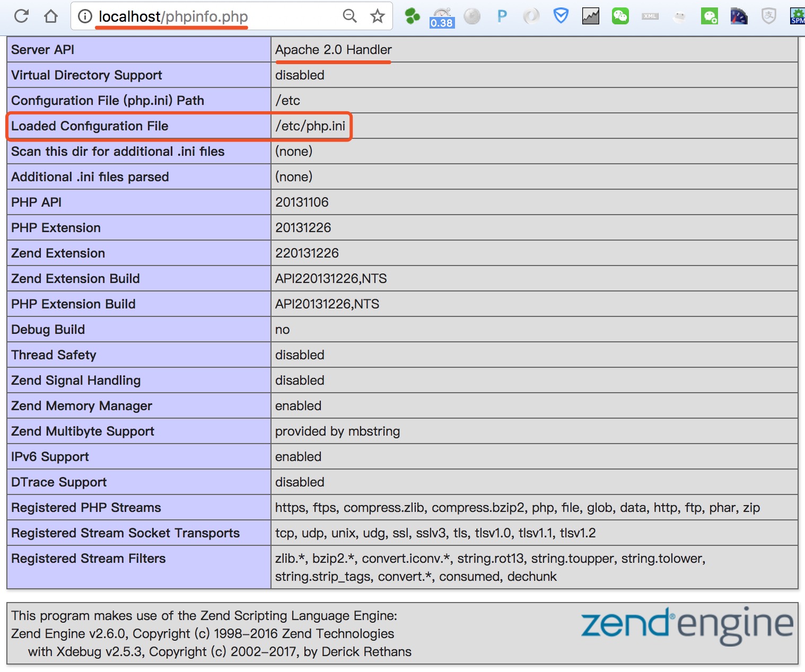Select the PHP streams list starting 'https, ftps'
The height and width of the screenshot is (672, 805).
[x=518, y=508]
